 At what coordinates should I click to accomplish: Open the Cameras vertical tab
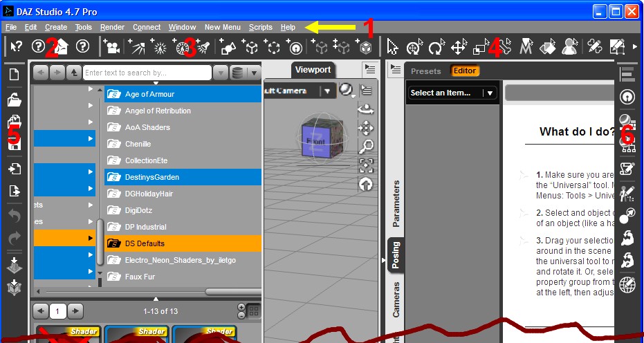click(396, 299)
